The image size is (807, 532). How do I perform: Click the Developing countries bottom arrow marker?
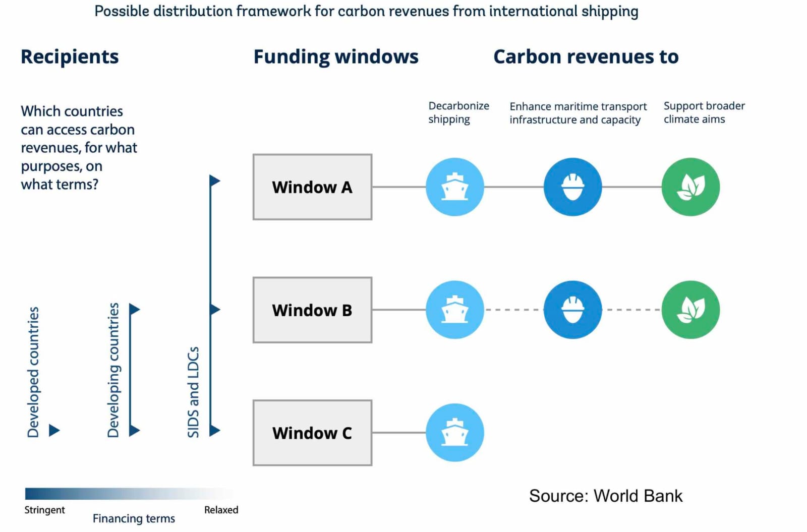[x=134, y=431]
